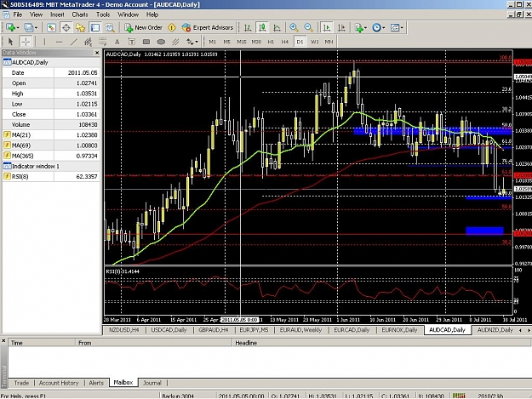Open the Charts menu
Screen dimensions: 532x399
80,14
